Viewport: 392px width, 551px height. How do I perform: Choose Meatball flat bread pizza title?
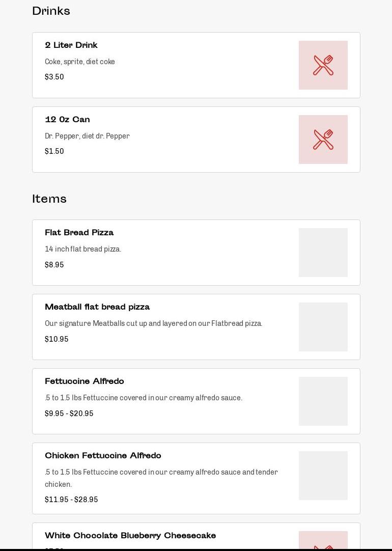point(97,307)
